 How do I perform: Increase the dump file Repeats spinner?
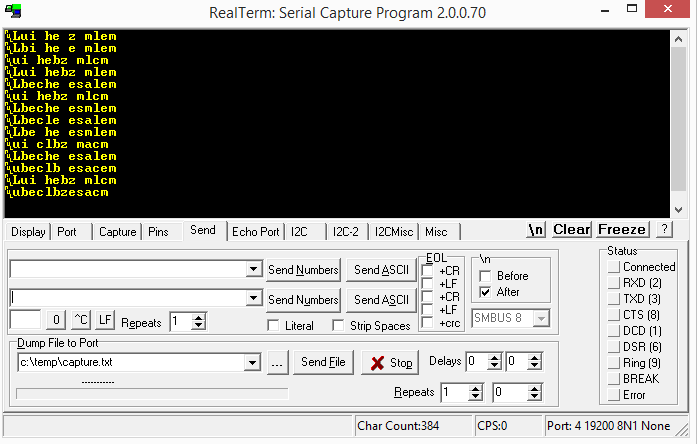(476, 388)
